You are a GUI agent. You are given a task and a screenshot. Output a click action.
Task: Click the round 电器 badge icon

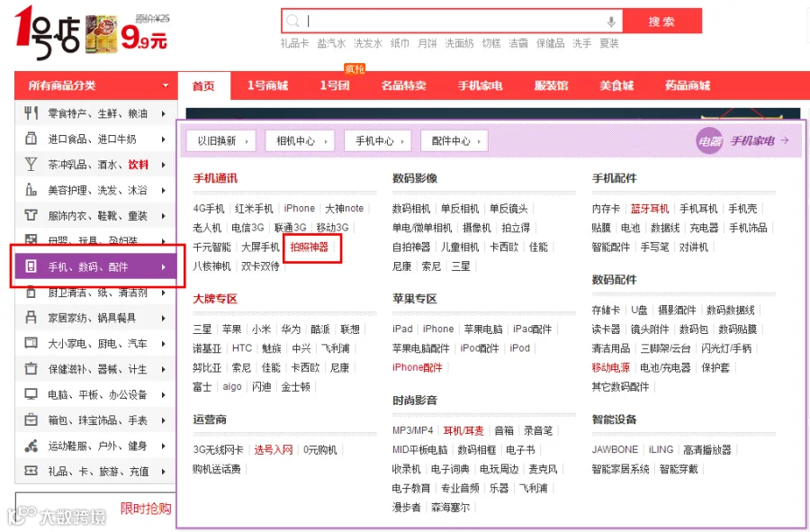coord(709,140)
